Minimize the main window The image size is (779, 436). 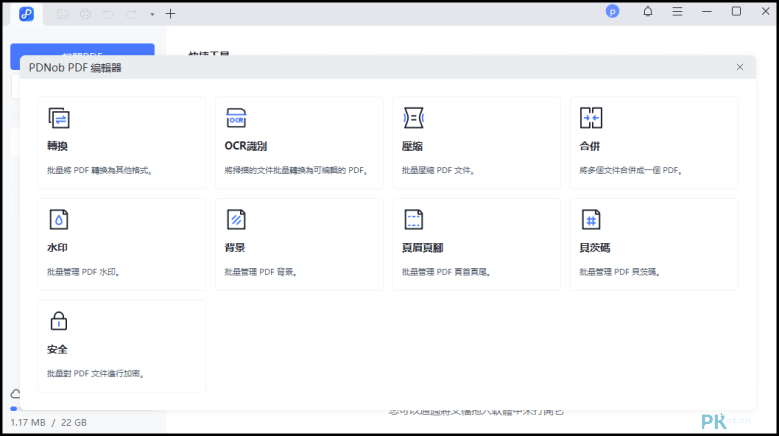pyautogui.click(x=707, y=11)
